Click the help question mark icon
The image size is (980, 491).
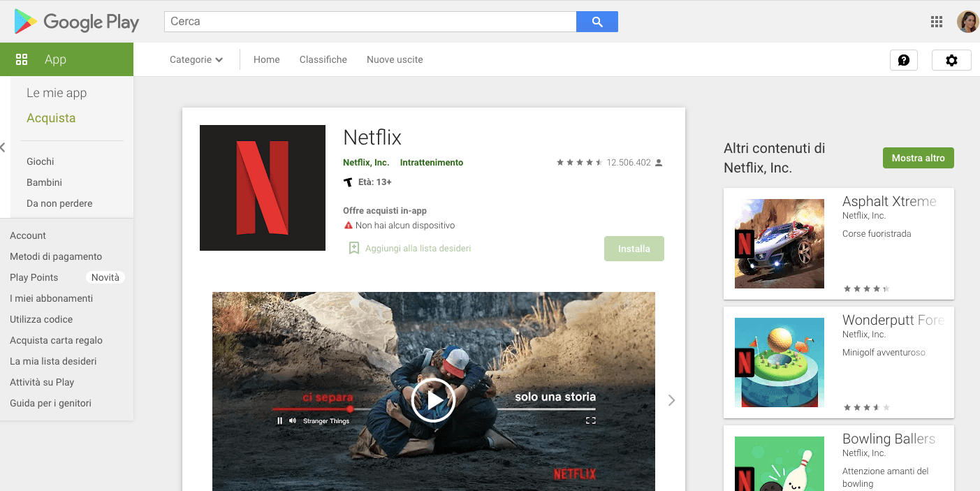[904, 60]
